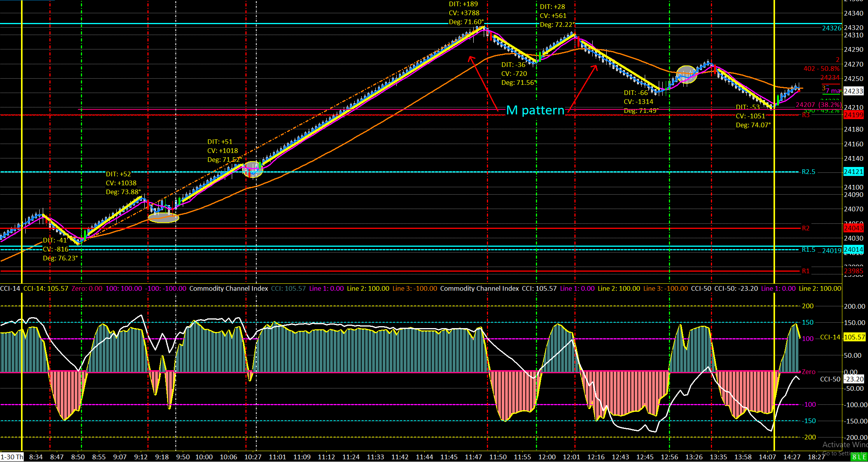This screenshot has width=868, height=462.
Task: Click the 'M pattern' text annotation
Action: click(535, 111)
